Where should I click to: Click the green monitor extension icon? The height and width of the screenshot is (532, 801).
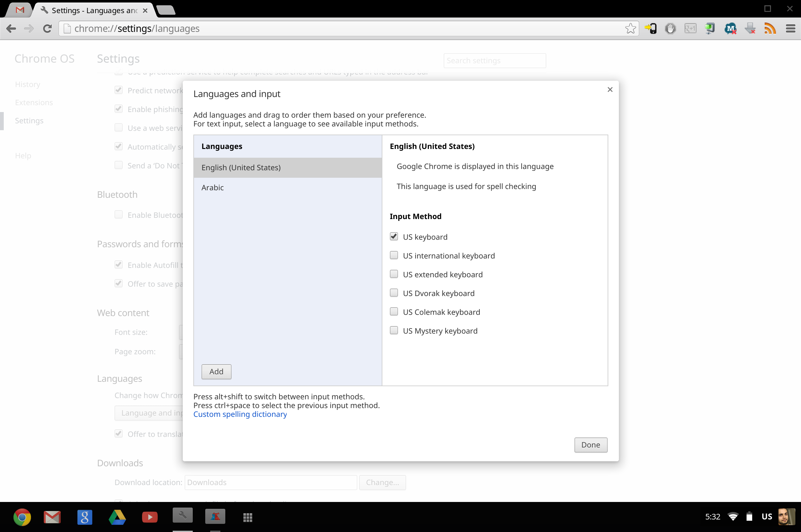click(x=710, y=29)
